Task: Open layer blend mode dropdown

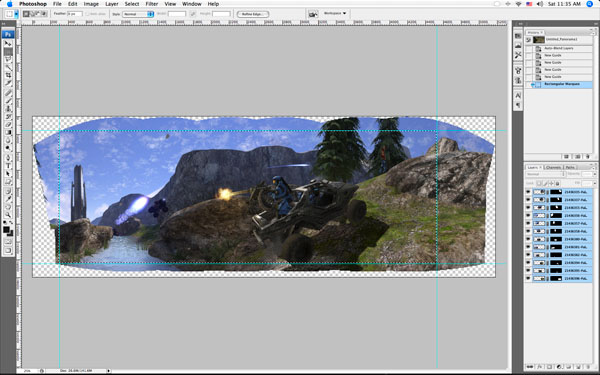Action: tap(546, 174)
